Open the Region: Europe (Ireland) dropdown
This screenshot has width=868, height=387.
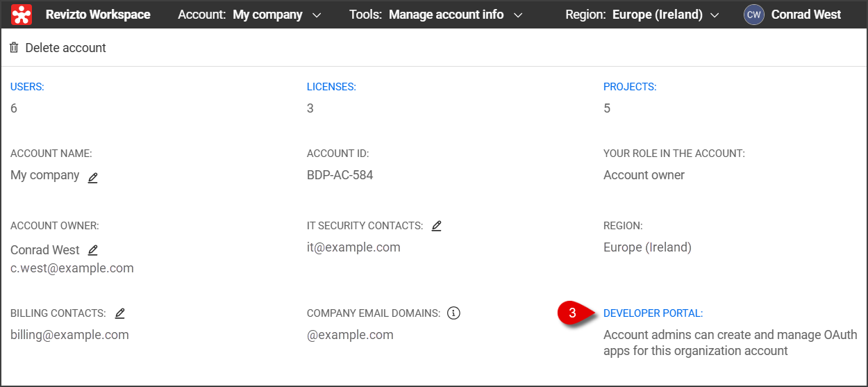click(x=642, y=15)
